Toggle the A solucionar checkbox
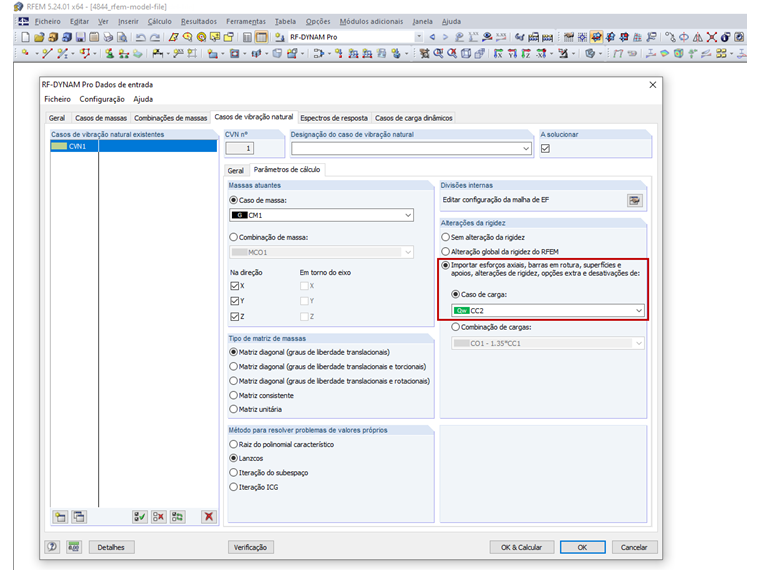The image size is (760, 570). 545,148
